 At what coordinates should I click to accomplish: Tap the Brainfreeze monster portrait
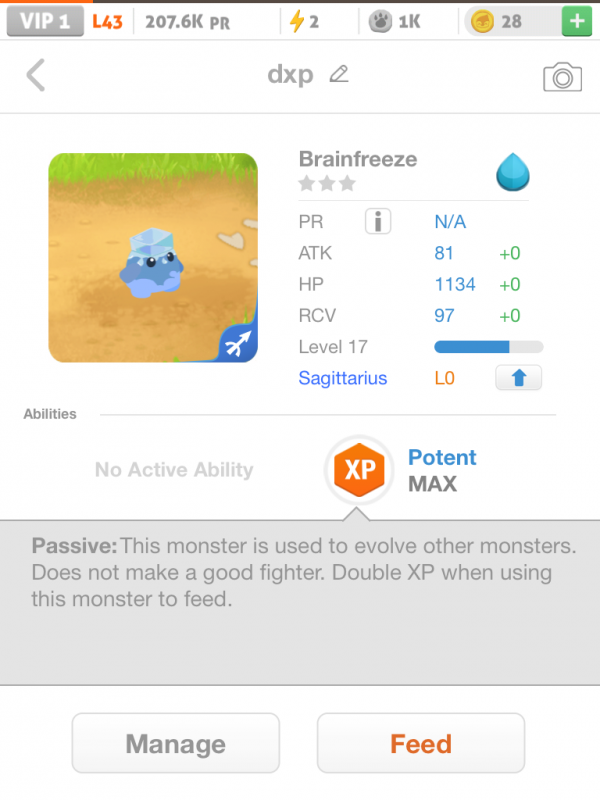[x=153, y=257]
